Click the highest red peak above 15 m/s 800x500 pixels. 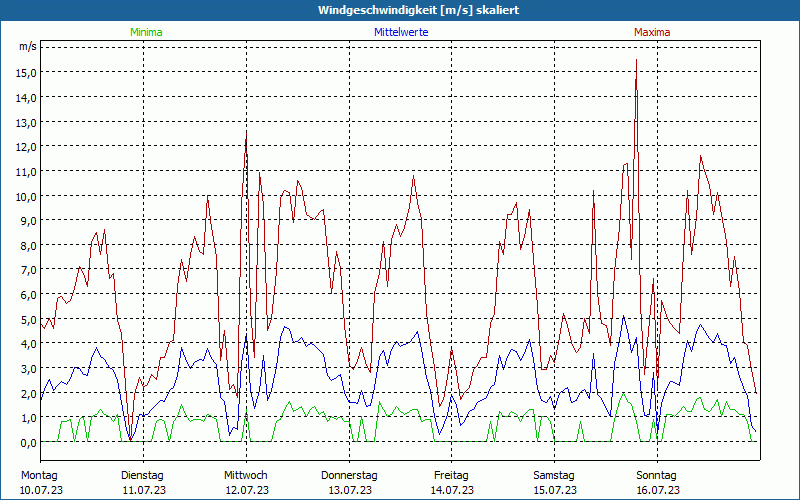pyautogui.click(x=636, y=61)
